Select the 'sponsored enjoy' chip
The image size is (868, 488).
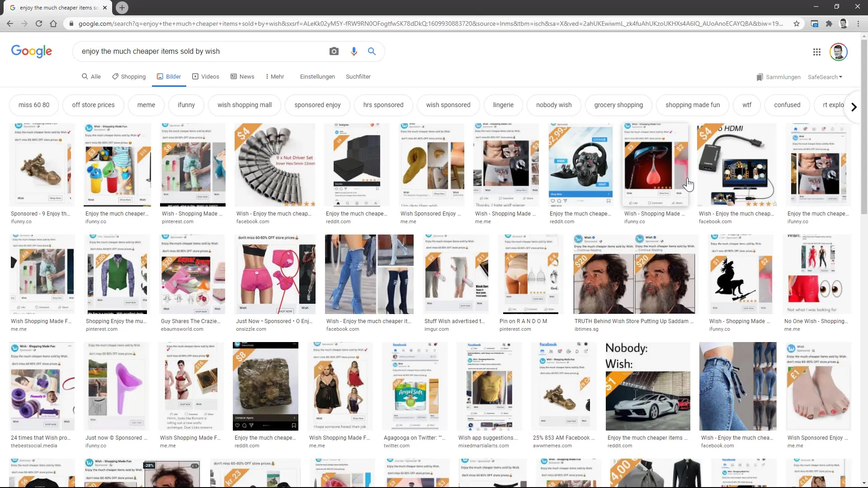click(x=317, y=105)
